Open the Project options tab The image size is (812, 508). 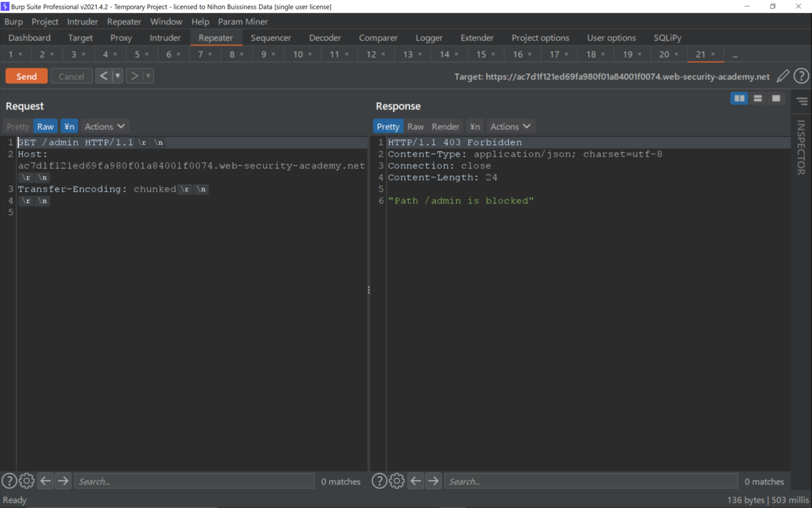click(x=541, y=38)
